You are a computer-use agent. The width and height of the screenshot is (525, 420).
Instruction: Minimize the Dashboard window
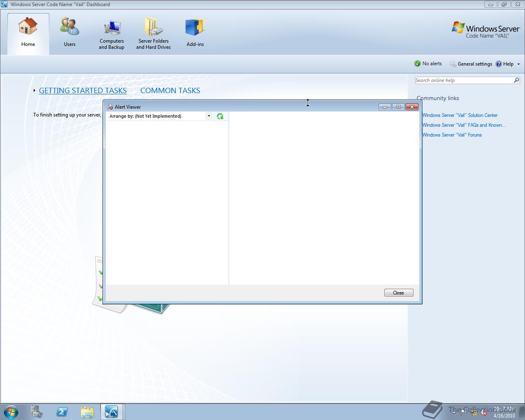coord(490,5)
